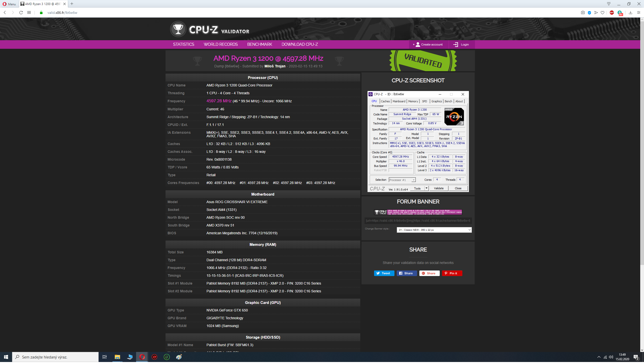This screenshot has width=644, height=364.
Task: Click the taskbar search box
Action: [x=55, y=357]
